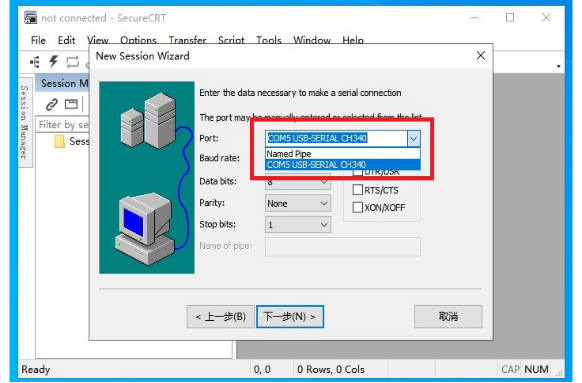The height and width of the screenshot is (383, 582).
Task: Close the New Session Wizard dialog
Action: point(481,56)
